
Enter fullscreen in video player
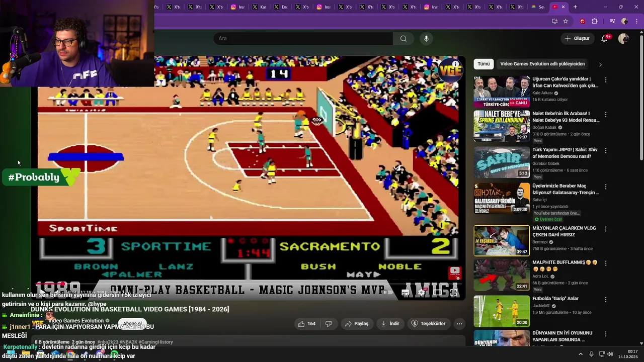(454, 292)
